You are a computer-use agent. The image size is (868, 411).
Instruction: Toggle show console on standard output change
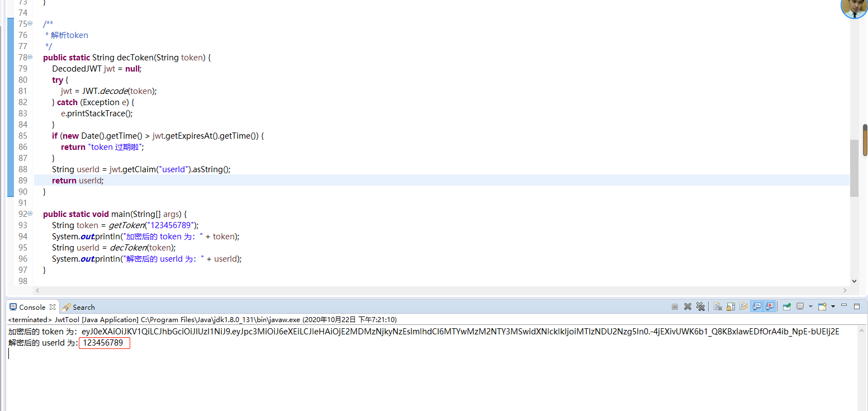pyautogui.click(x=757, y=306)
